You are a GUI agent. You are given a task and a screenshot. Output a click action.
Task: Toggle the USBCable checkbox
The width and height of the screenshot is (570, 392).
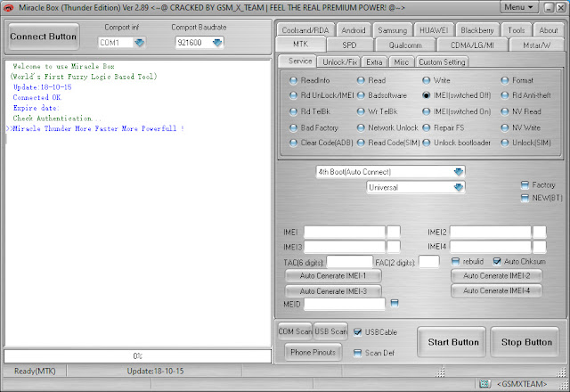pos(358,332)
